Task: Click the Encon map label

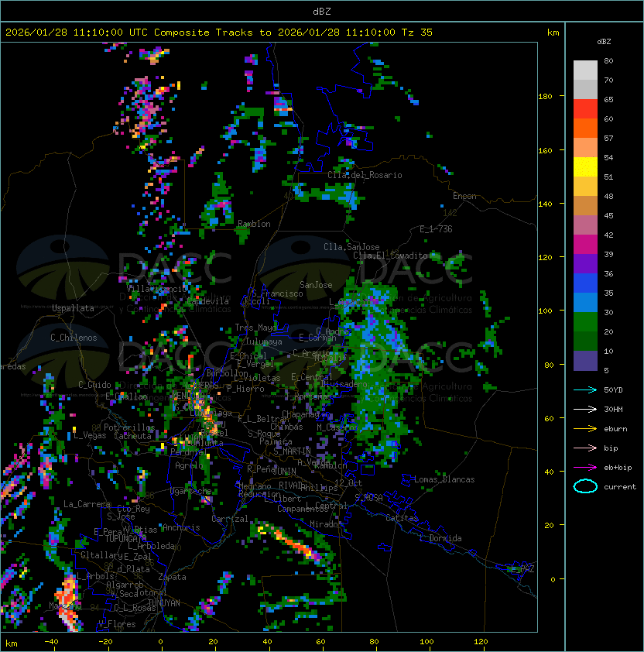Action: coord(464,196)
